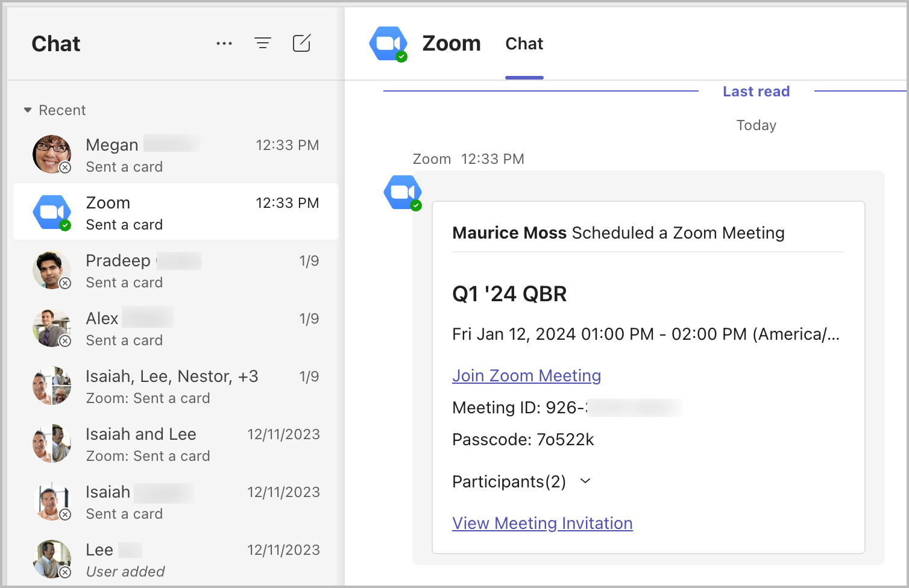
Task: Click Pradeep's profile avatar
Action: pos(52,270)
